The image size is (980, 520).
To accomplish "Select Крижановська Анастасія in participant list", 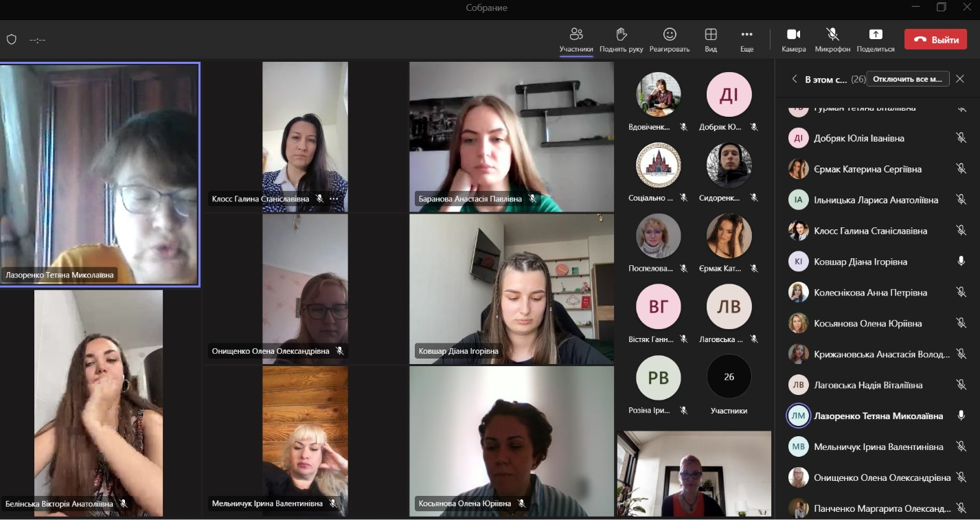I will point(878,354).
